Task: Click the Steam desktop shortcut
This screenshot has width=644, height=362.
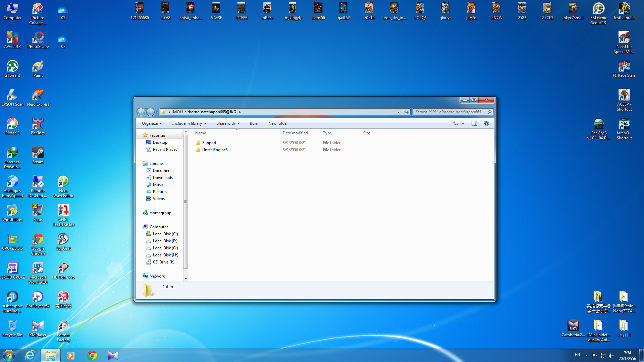Action: [x=38, y=156]
